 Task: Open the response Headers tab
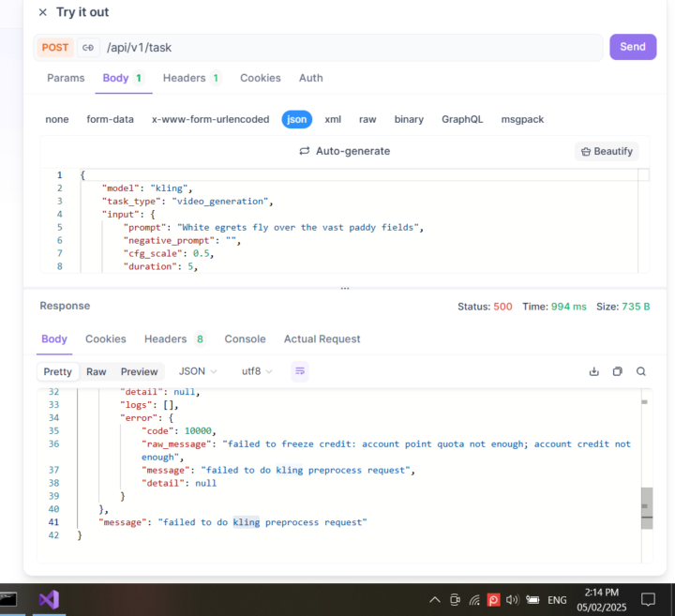point(174,339)
